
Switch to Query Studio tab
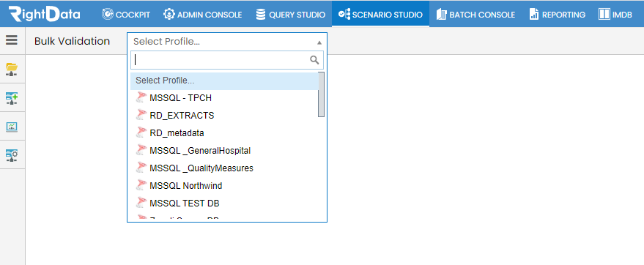[x=290, y=15]
